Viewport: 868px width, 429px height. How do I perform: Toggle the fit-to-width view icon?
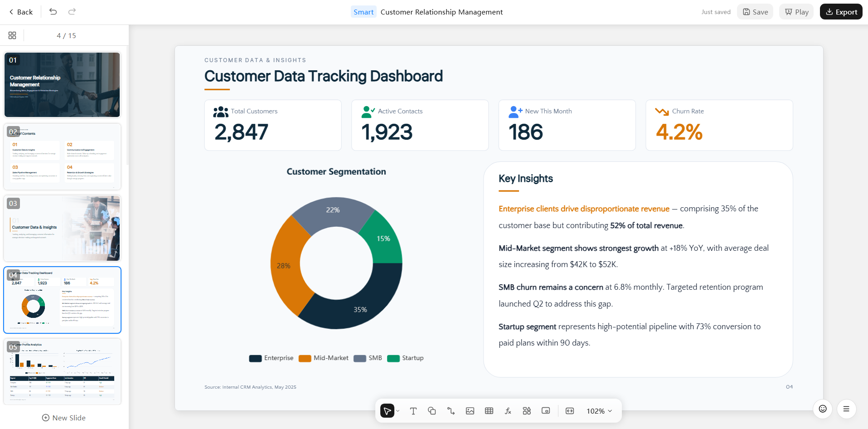[570, 411]
